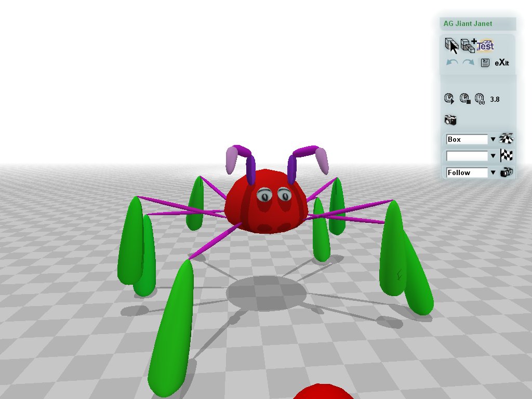The image size is (532, 399).
Task: Open the Box dropdown arrow
Action: click(x=493, y=139)
